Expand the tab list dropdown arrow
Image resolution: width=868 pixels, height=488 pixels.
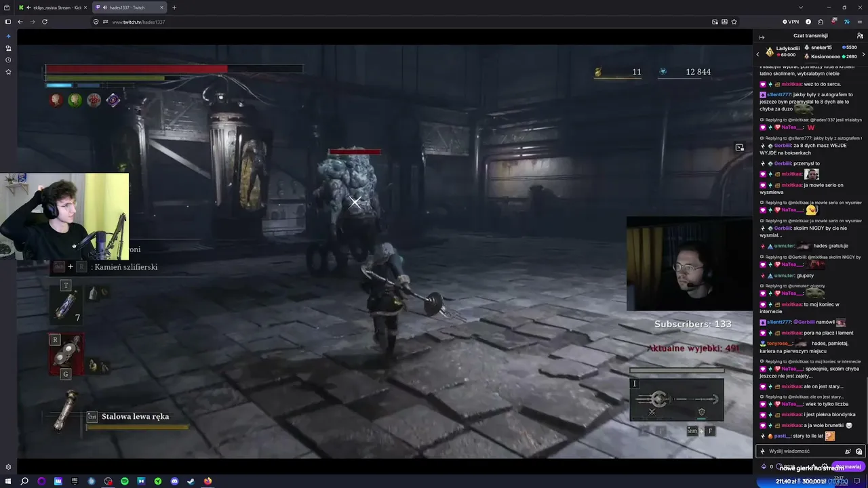[801, 7]
